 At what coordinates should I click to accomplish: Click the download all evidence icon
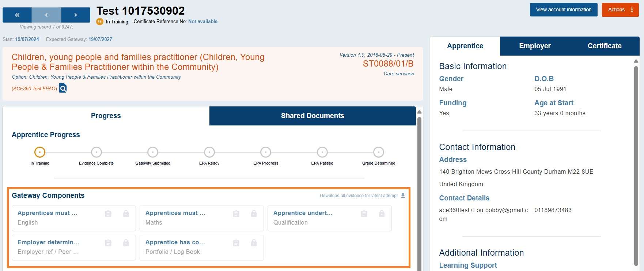tap(402, 195)
